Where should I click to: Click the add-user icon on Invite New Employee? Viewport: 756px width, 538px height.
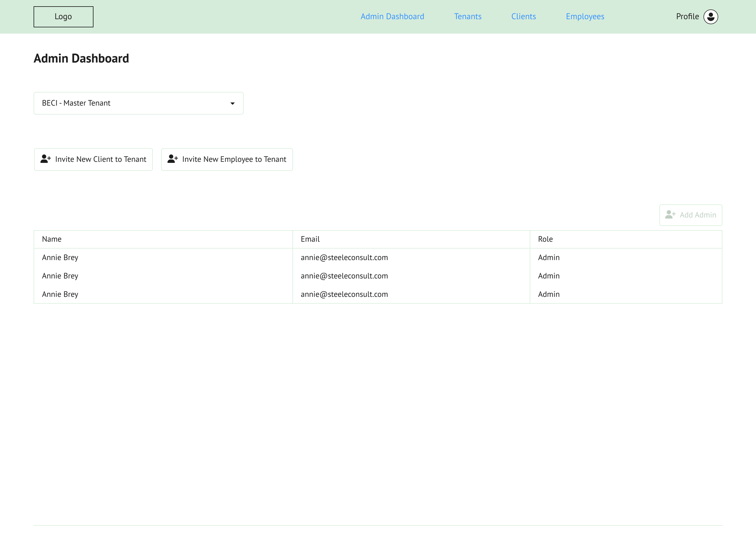click(173, 159)
